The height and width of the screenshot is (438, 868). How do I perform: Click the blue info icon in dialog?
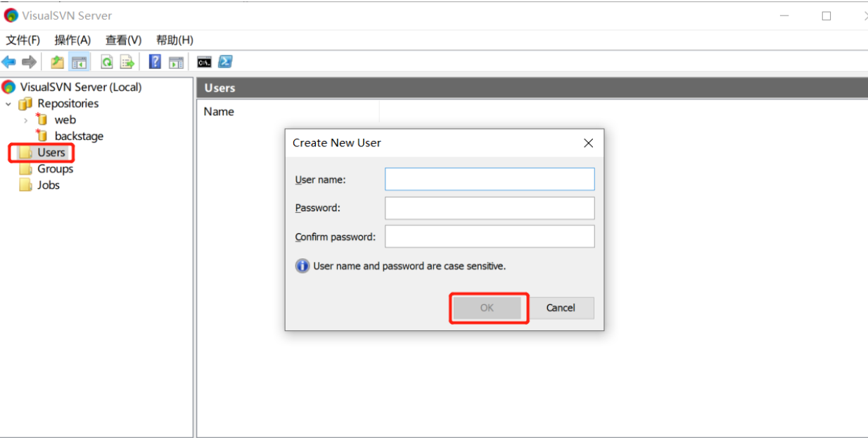[302, 266]
